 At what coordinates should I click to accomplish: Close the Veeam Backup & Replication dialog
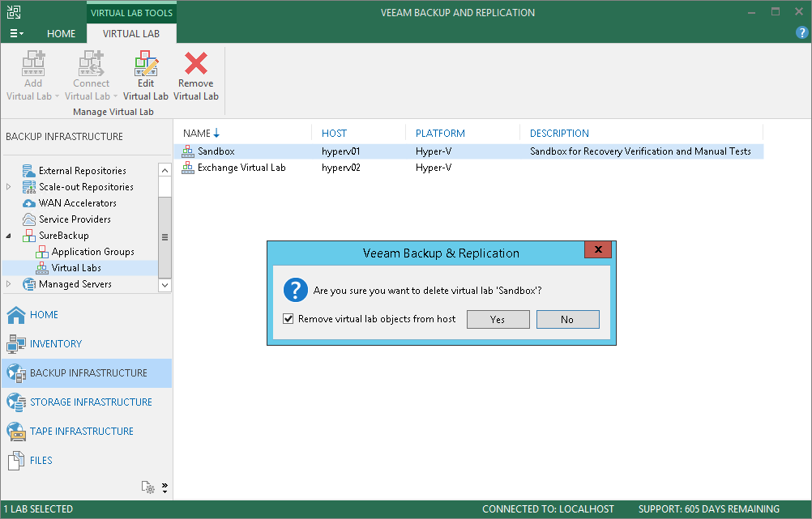coord(598,249)
